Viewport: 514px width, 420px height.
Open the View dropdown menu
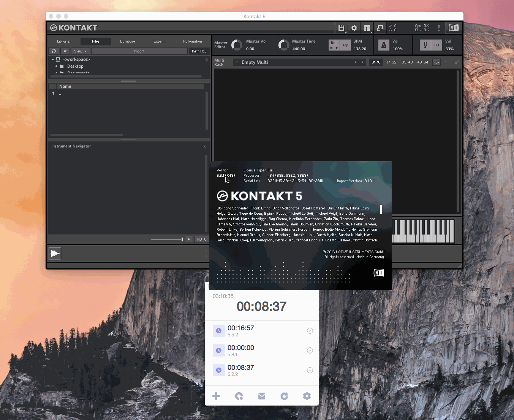pyautogui.click(x=81, y=51)
